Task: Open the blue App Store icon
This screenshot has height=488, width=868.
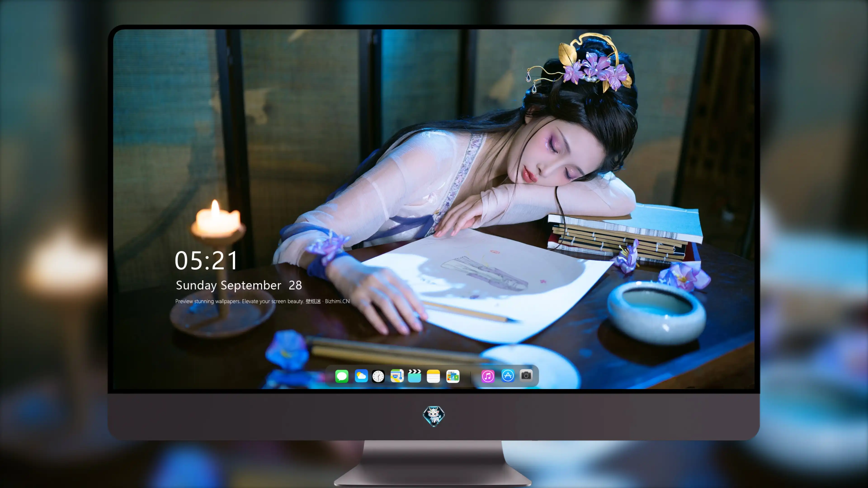Action: click(x=508, y=375)
